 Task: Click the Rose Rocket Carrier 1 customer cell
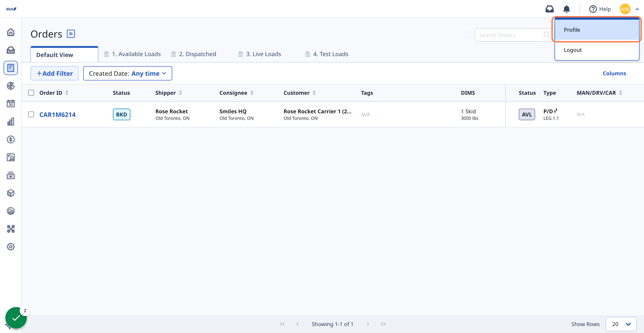pyautogui.click(x=318, y=114)
